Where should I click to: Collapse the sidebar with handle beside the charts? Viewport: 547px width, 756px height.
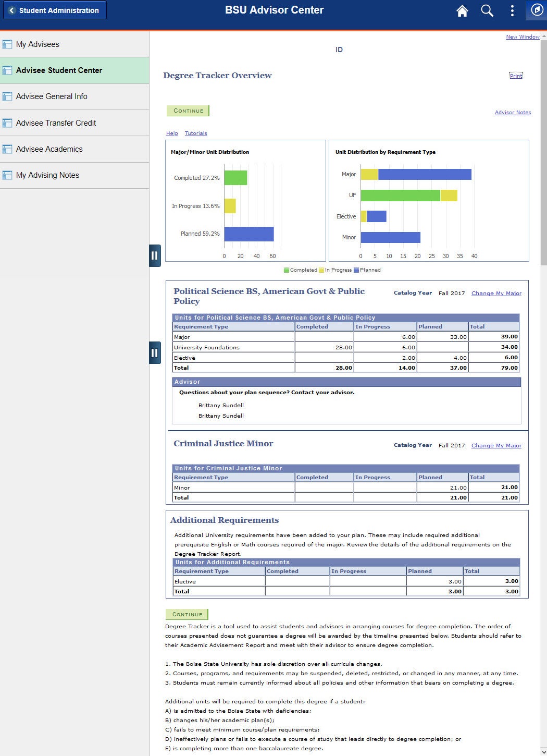(x=155, y=255)
